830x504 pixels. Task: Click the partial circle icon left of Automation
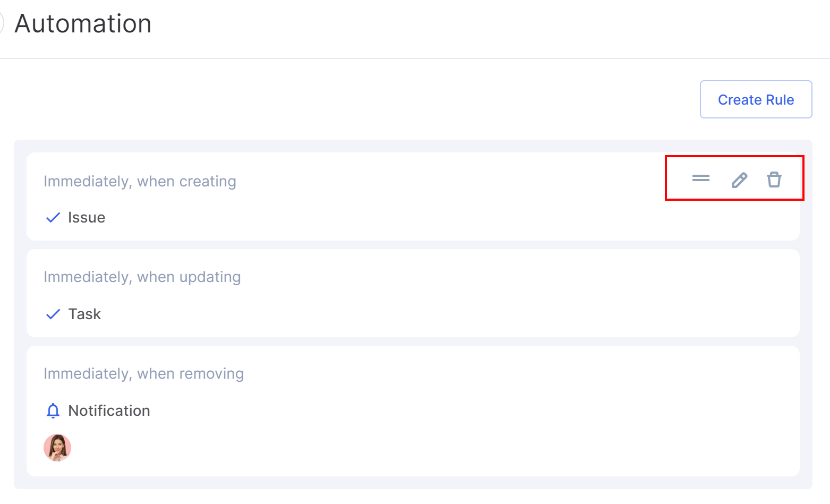tap(2, 23)
